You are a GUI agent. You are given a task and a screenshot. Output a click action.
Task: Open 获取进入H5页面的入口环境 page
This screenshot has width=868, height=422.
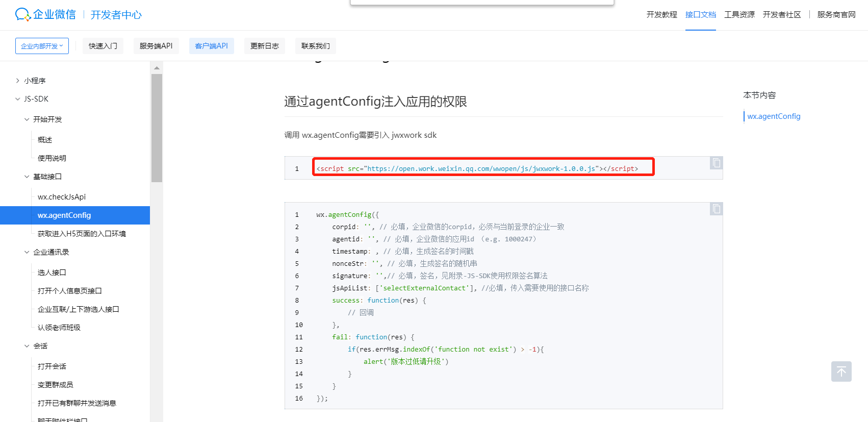(x=82, y=234)
